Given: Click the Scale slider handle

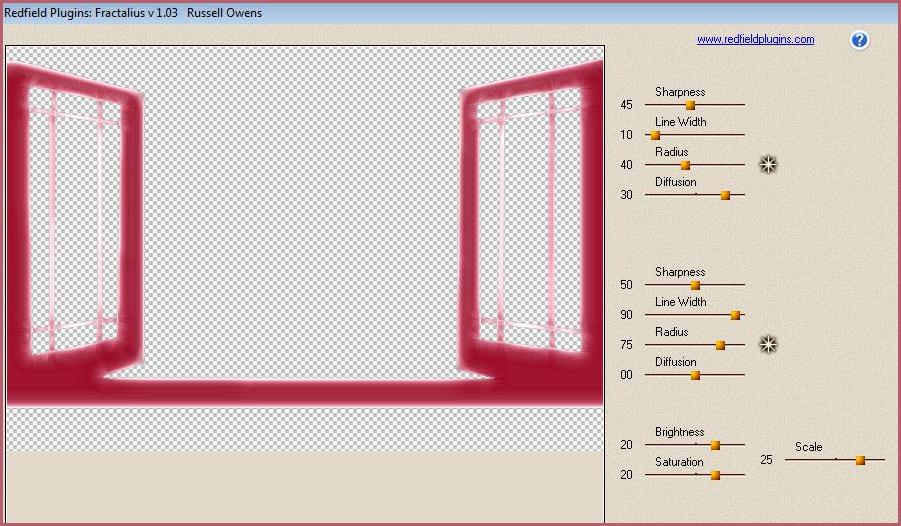Looking at the screenshot, I should click(x=860, y=460).
